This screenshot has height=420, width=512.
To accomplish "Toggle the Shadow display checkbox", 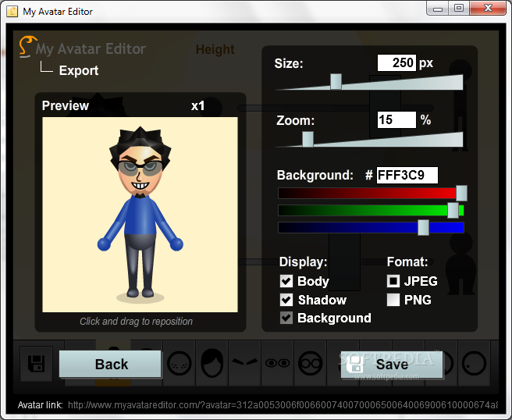I will coord(286,300).
